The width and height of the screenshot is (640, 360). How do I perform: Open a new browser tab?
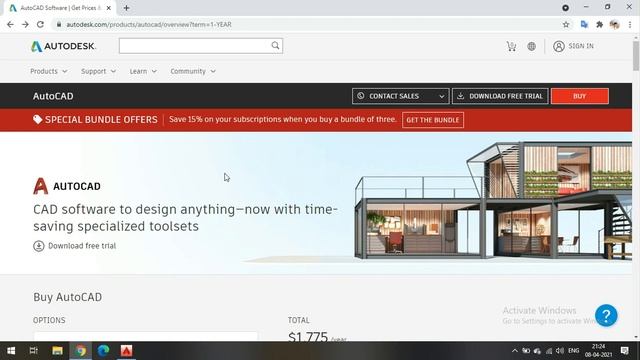tap(127, 8)
